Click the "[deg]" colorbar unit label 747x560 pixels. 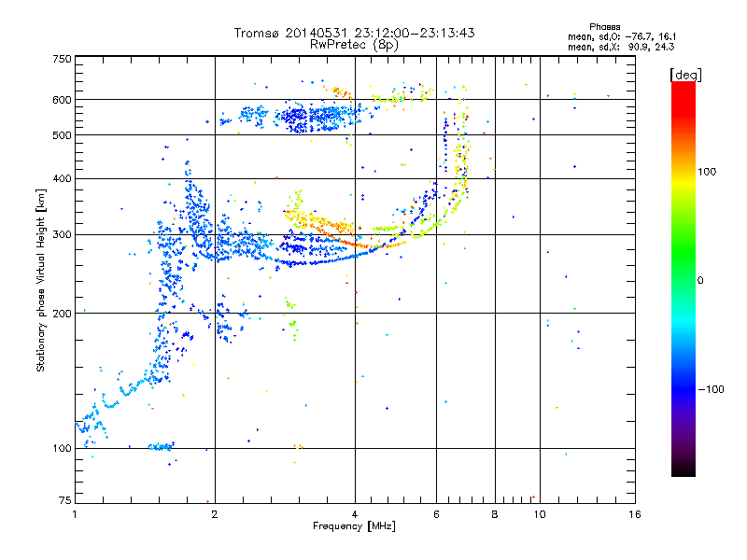685,75
